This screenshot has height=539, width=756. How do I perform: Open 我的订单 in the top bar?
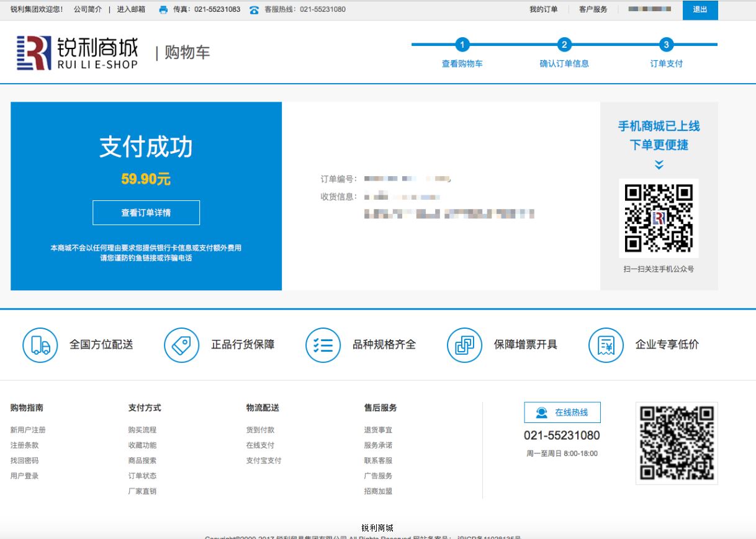tap(543, 10)
